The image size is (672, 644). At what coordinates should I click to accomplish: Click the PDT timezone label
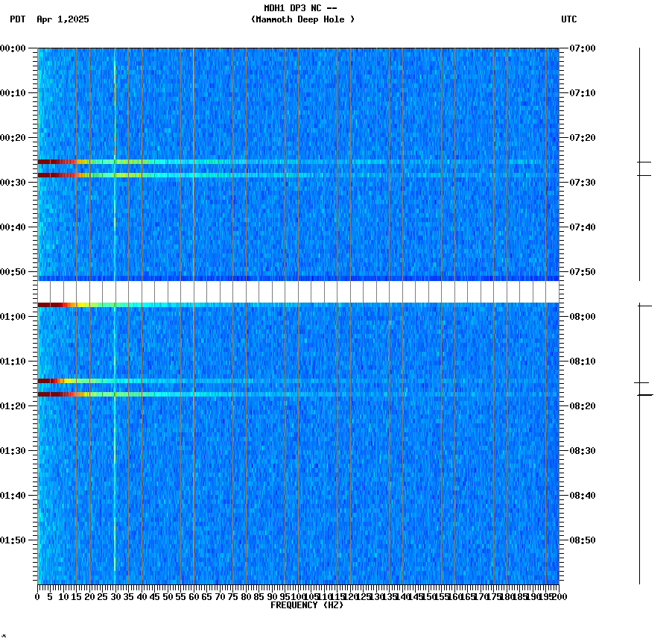(x=15, y=20)
